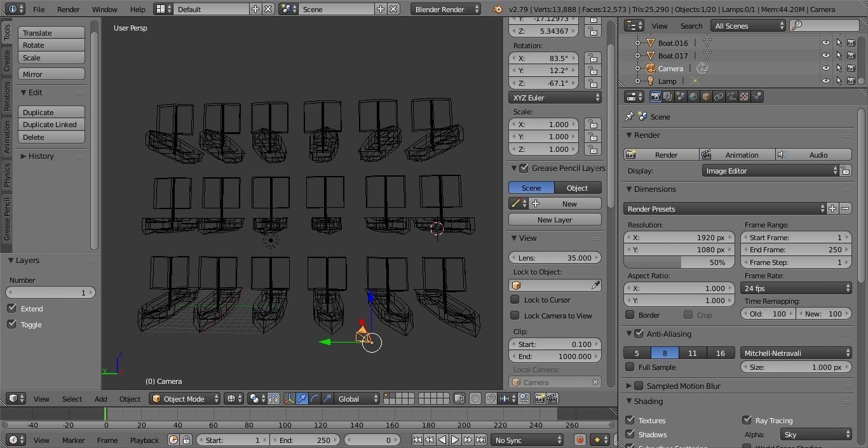Click the 50% resolution percentage slider
This screenshot has width=868, height=448.
tap(679, 262)
